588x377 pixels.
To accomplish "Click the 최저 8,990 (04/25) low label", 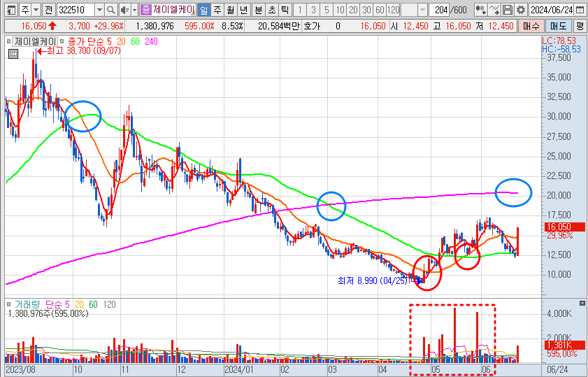I will (373, 280).
